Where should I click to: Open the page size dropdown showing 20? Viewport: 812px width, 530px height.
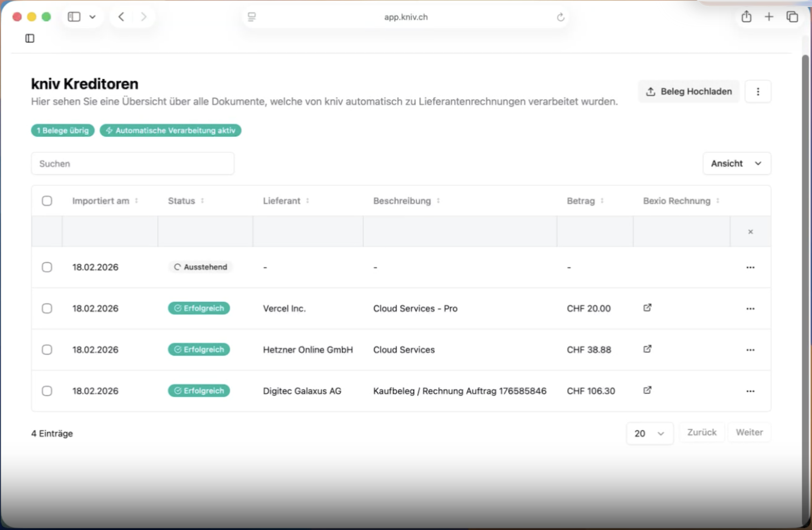(x=649, y=433)
